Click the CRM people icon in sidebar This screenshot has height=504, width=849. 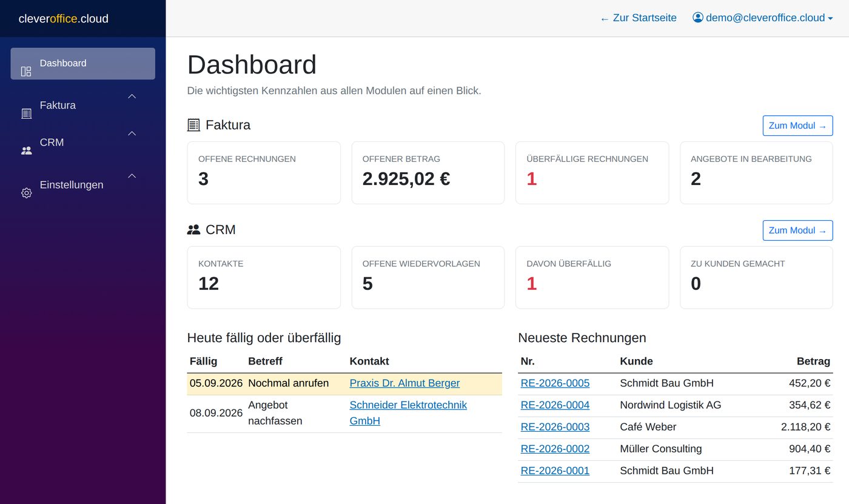[26, 150]
